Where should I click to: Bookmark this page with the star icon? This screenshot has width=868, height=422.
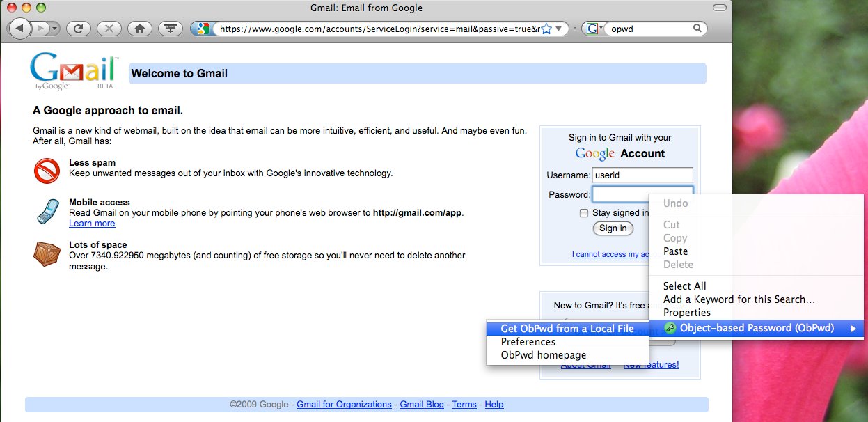click(546, 29)
